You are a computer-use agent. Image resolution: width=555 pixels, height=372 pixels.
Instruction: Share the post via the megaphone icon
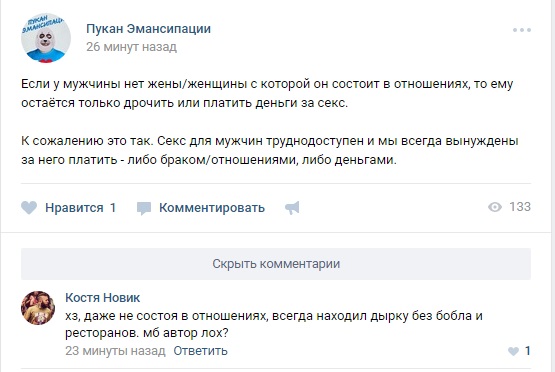pyautogui.click(x=292, y=208)
